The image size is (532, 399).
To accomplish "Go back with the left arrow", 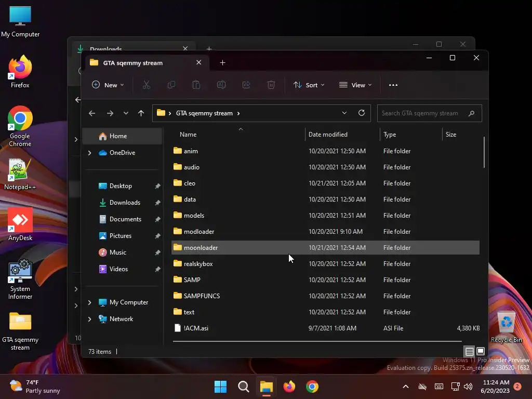I will [x=92, y=113].
